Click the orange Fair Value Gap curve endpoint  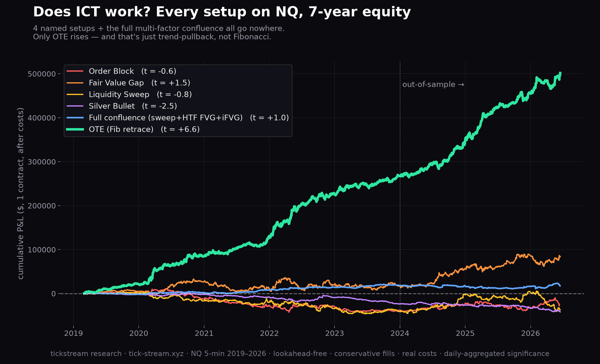pyautogui.click(x=560, y=256)
